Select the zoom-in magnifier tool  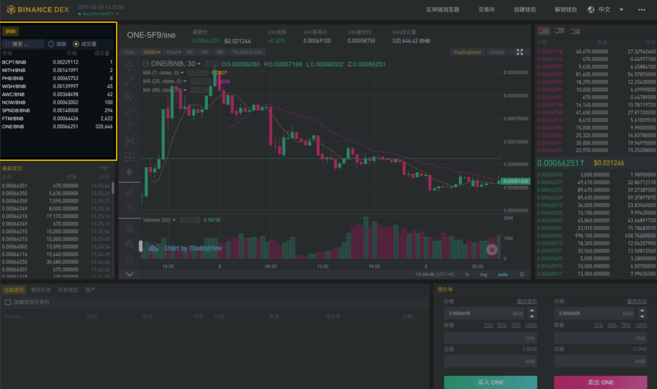[x=129, y=207]
